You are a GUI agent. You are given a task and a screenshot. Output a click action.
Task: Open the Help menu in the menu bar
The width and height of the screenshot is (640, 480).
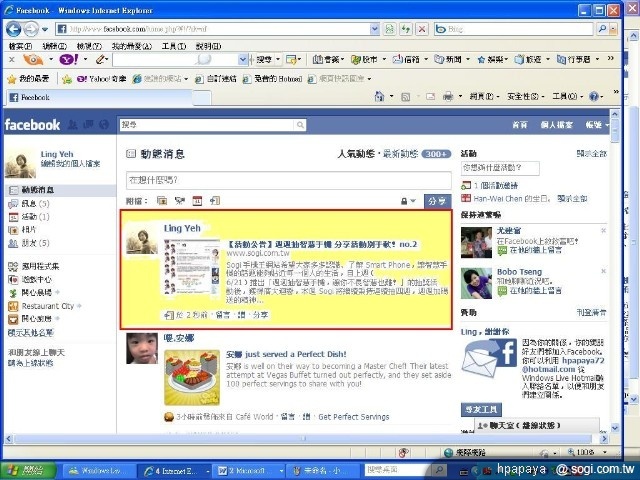[209, 46]
